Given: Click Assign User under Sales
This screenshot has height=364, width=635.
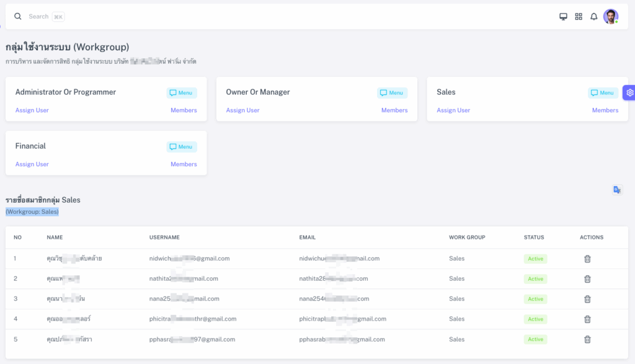Looking at the screenshot, I should pos(453,110).
